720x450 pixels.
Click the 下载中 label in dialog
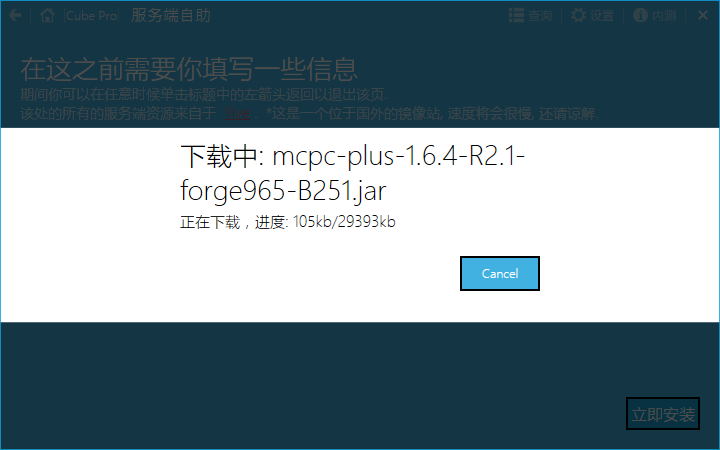point(219,156)
